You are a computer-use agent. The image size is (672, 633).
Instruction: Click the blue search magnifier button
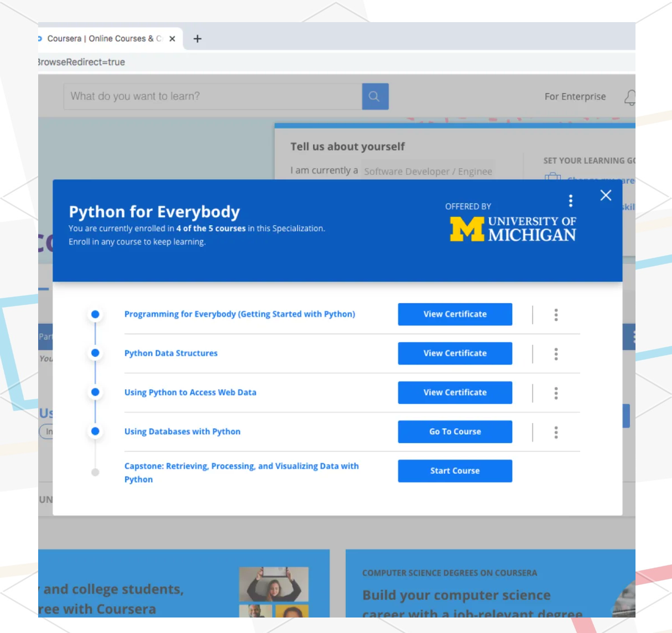375,96
